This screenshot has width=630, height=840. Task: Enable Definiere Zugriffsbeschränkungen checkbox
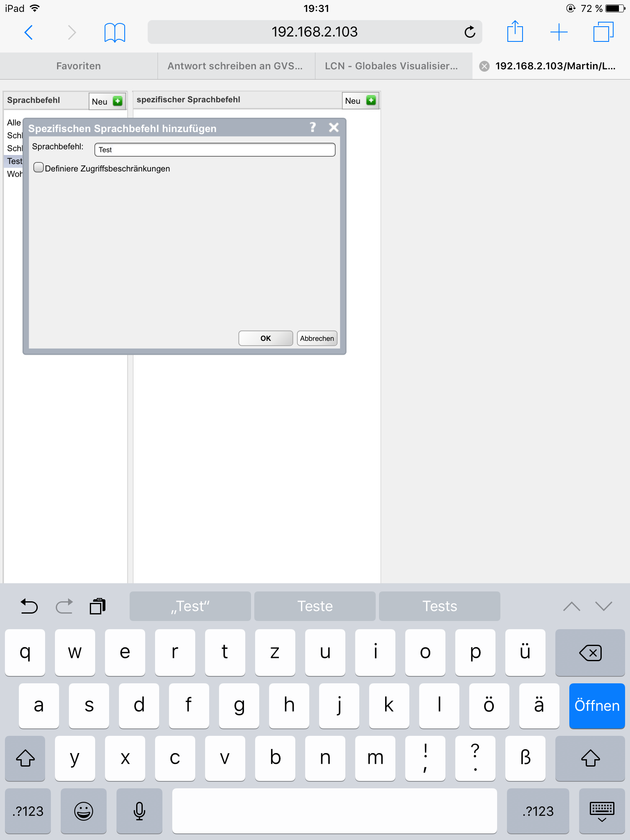coord(39,168)
